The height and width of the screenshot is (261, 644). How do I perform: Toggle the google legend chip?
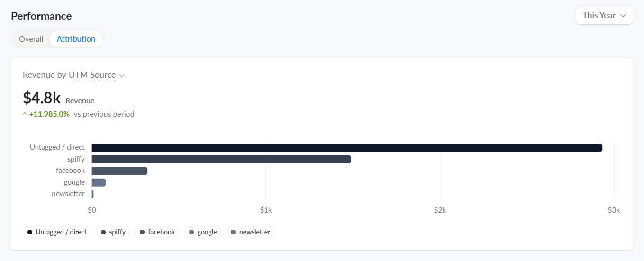coord(203,232)
